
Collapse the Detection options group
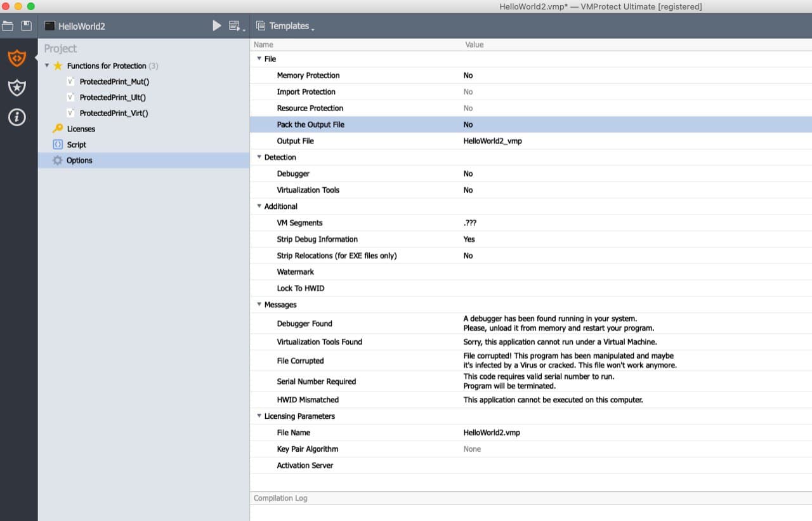(x=259, y=157)
